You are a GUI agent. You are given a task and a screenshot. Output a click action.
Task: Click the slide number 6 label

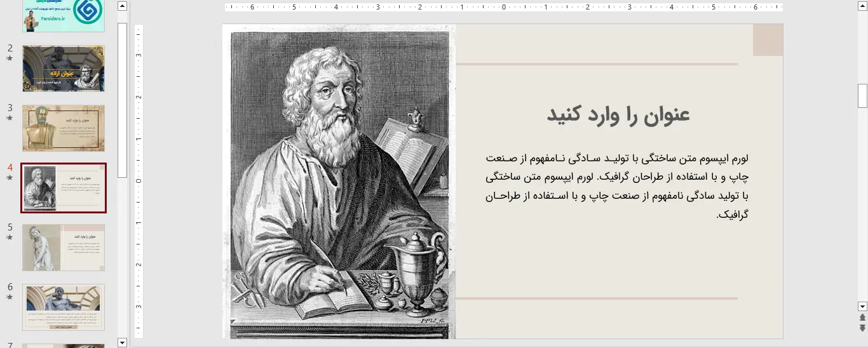click(x=10, y=287)
